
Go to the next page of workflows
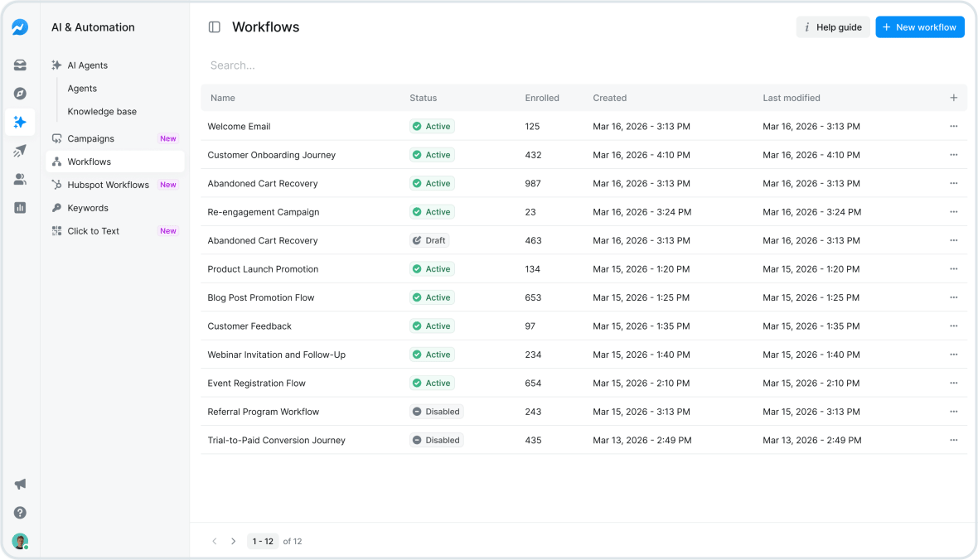234,541
